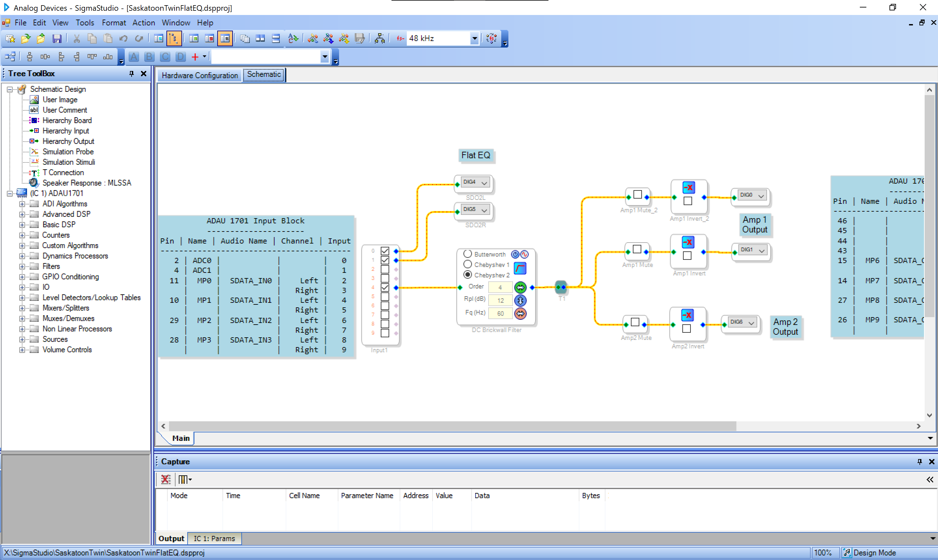Viewport: 938px width, 560px height.
Task: Click the highpass response curve icon
Action: (x=520, y=268)
